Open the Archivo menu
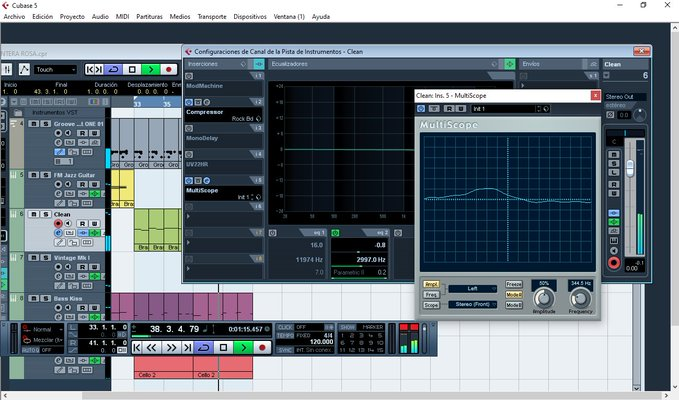This screenshot has width=679, height=400. point(14,16)
